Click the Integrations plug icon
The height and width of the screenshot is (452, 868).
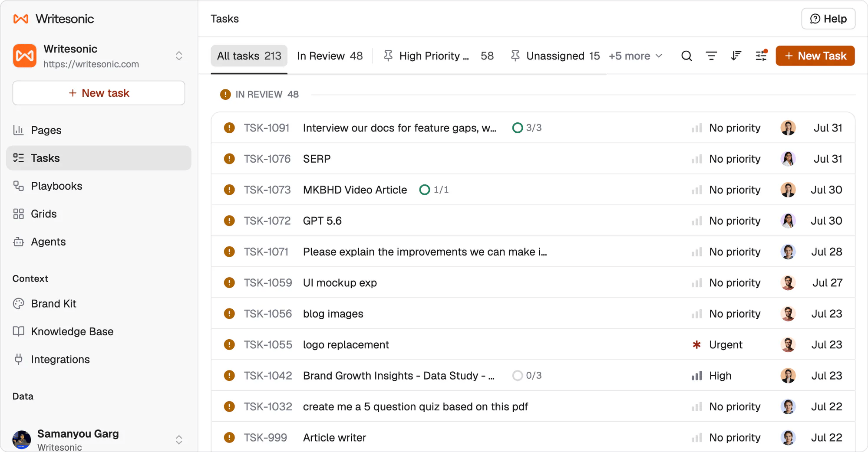[x=18, y=359]
